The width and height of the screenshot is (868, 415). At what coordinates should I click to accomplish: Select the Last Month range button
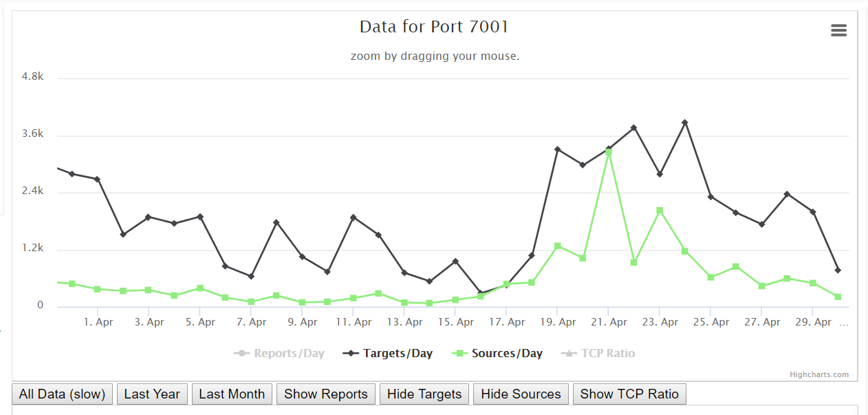pyautogui.click(x=232, y=394)
